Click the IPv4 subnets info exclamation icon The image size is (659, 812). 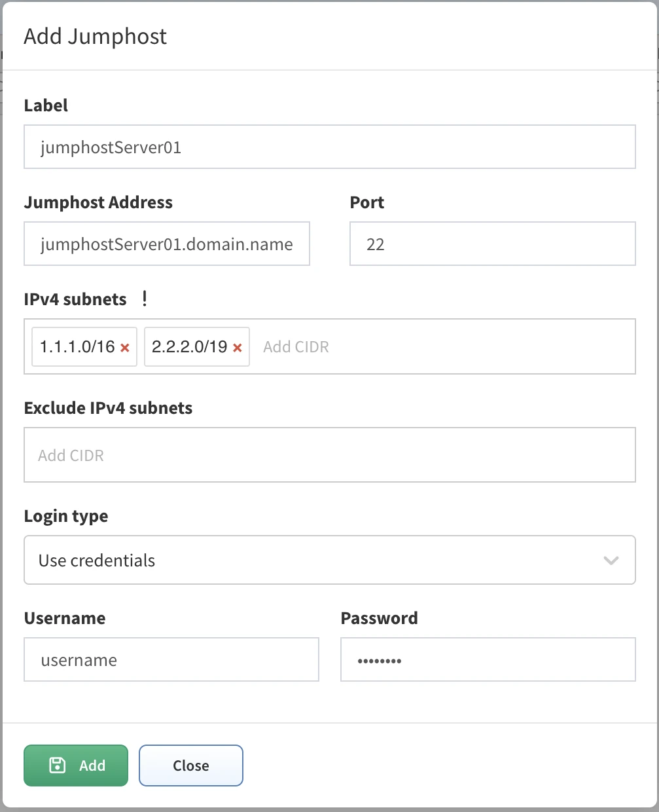(145, 299)
